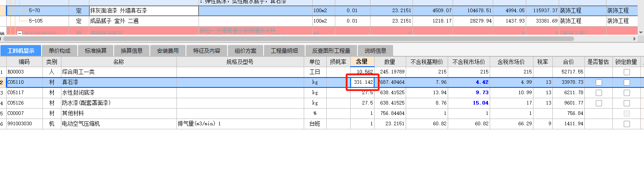The width and height of the screenshot is (644, 169).
Task: Open the 特征及内容 tab
Action: [x=207, y=51]
